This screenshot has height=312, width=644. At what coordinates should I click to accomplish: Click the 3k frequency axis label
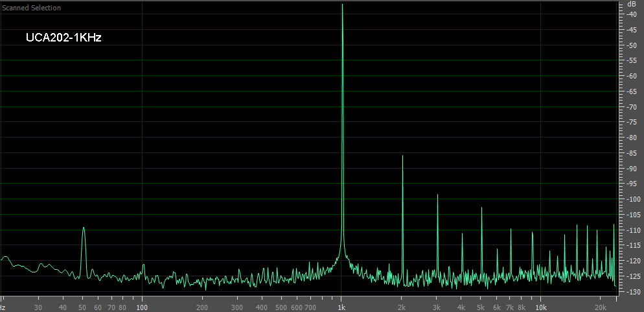click(437, 307)
